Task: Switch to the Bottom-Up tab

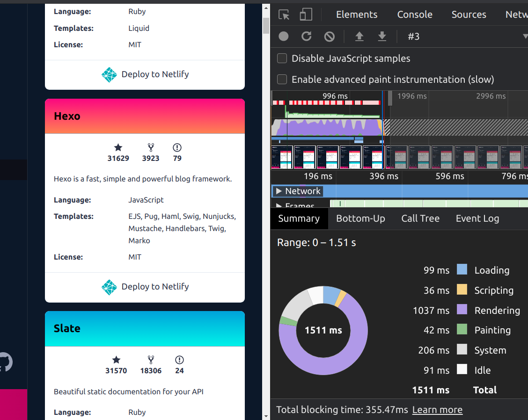Action: (360, 218)
